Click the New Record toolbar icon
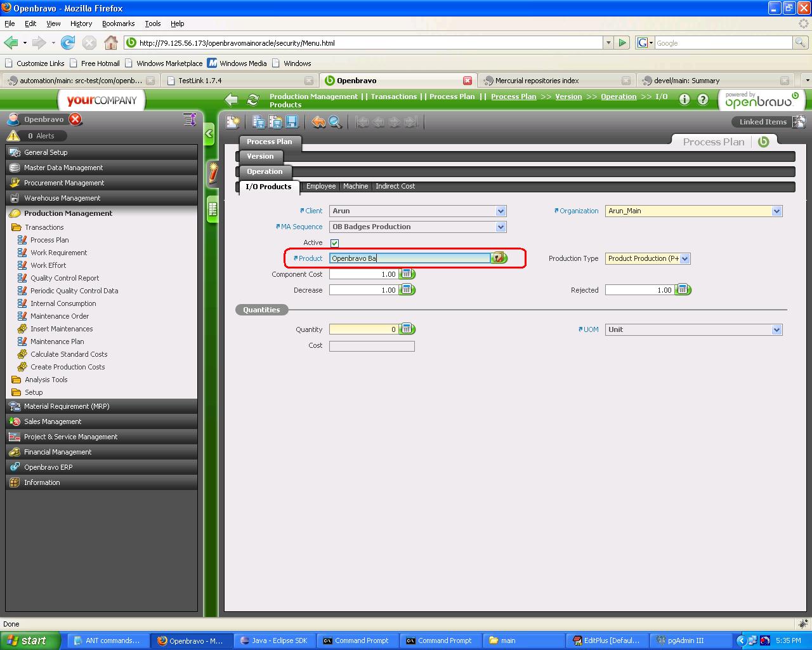 point(233,122)
